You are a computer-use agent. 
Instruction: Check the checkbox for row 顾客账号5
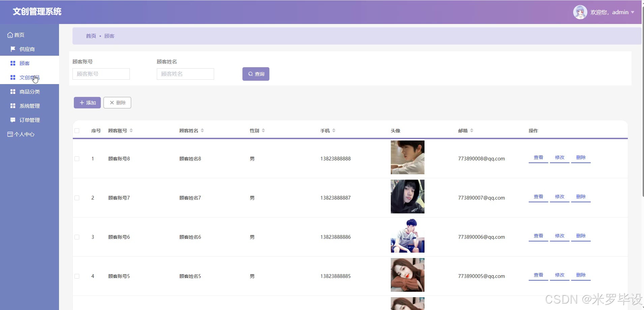point(77,276)
